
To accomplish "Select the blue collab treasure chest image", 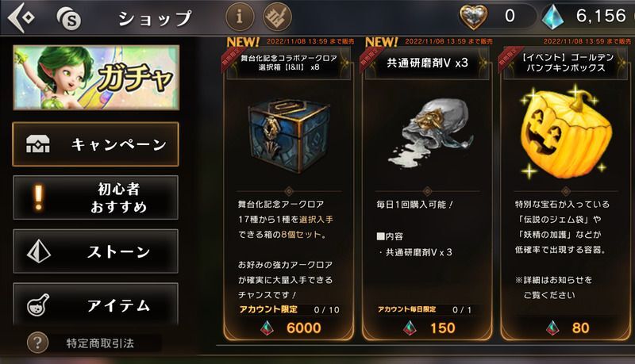I will pos(289,136).
